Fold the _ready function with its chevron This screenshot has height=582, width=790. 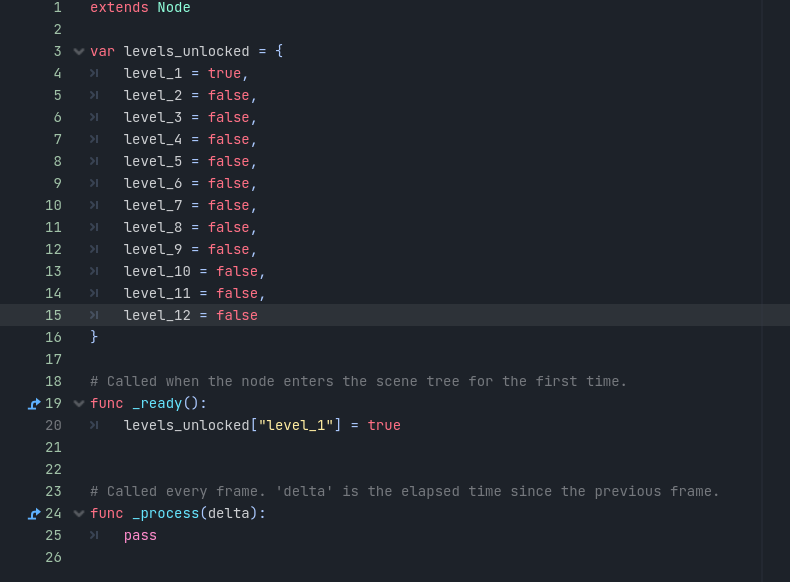tap(79, 404)
